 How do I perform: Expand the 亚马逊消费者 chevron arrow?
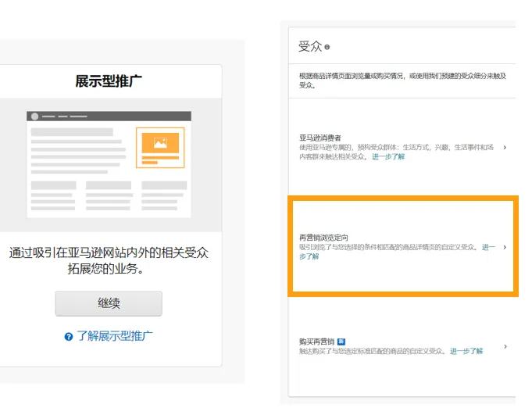click(x=505, y=147)
